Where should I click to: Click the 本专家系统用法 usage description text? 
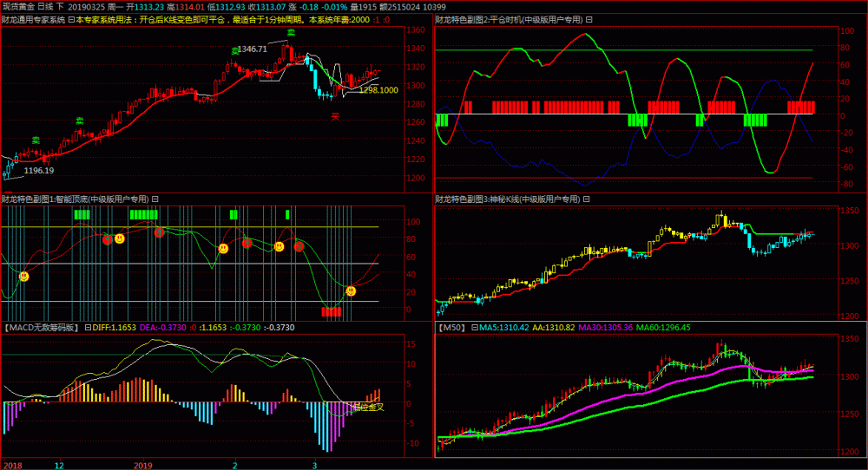pyautogui.click(x=222, y=20)
